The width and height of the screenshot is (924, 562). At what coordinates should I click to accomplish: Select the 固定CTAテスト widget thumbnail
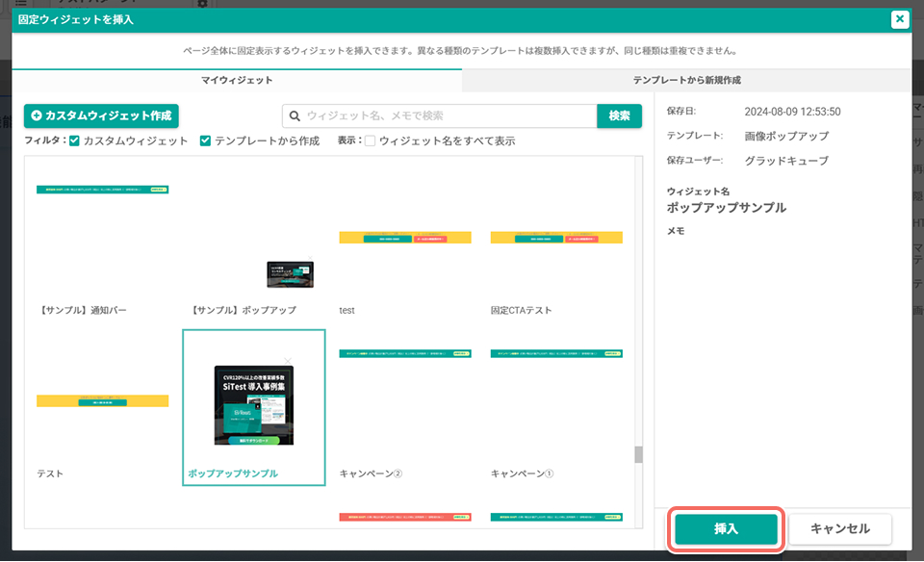(556, 238)
